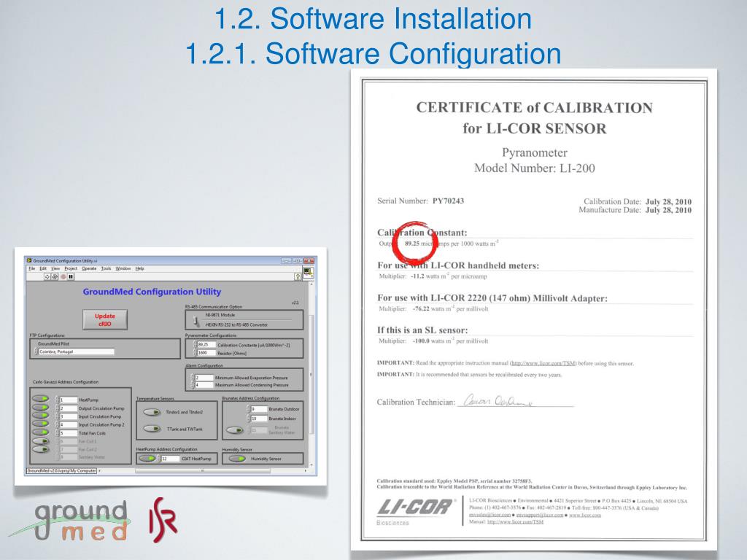Click the VI icon pane at top right

tap(309, 273)
